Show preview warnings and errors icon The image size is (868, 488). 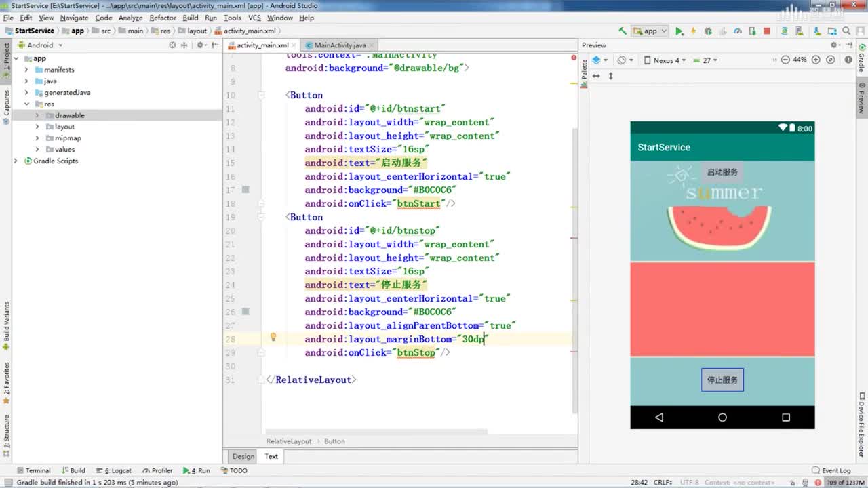point(848,60)
